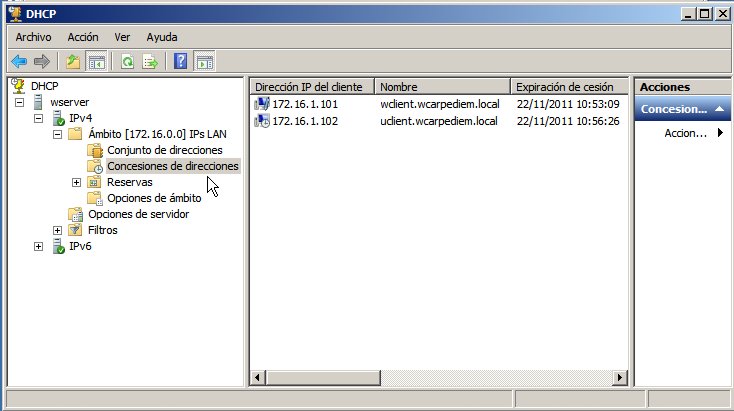
Task: Click the Concesion... header in Acciones pane
Action: [682, 109]
